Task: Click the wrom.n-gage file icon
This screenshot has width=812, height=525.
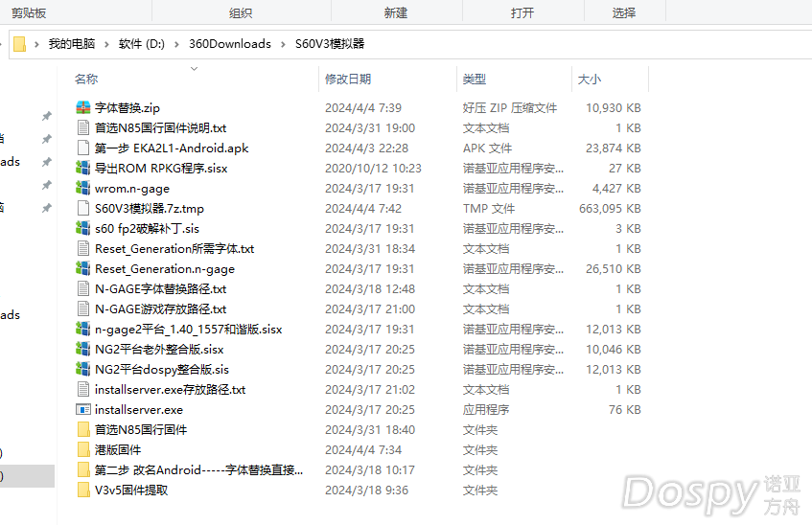Action: (82, 188)
